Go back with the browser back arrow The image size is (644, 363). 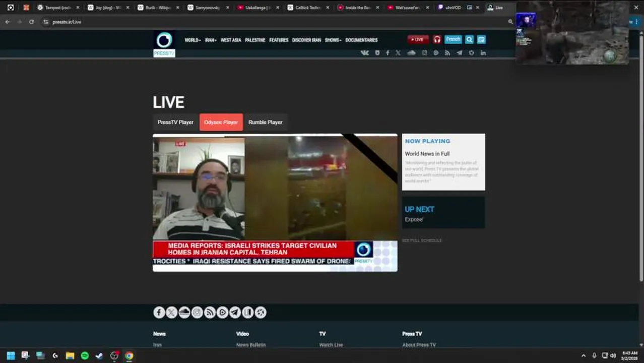coord(7,22)
